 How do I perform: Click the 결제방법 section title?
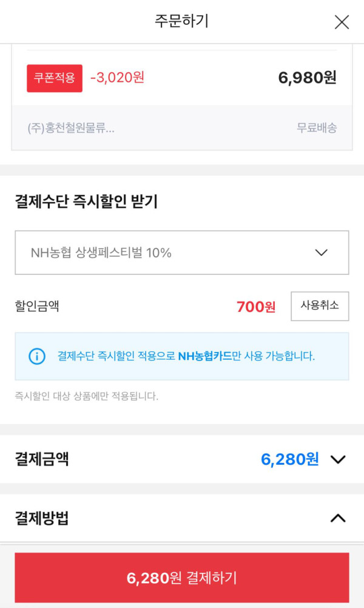(x=42, y=518)
